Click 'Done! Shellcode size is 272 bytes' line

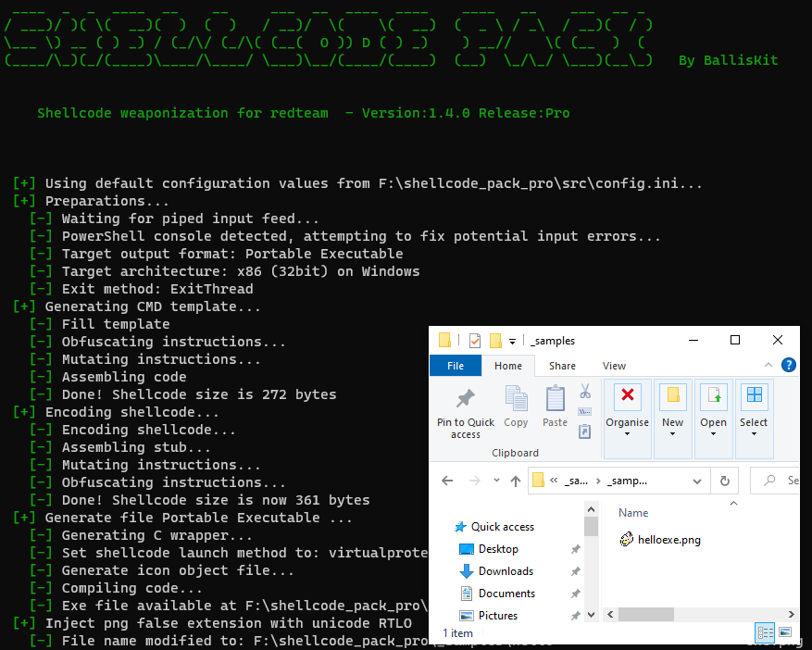tap(199, 394)
